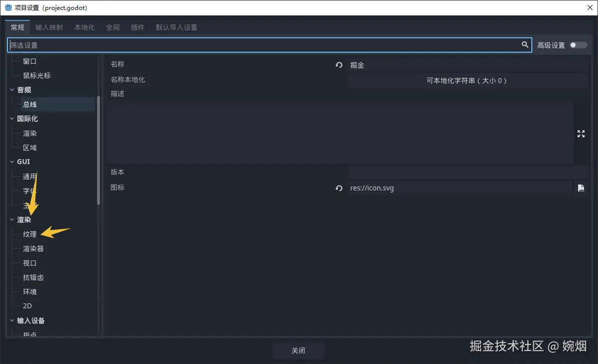The height and width of the screenshot is (364, 598).
Task: Reset the 图标 property with the revert icon
Action: (x=339, y=188)
